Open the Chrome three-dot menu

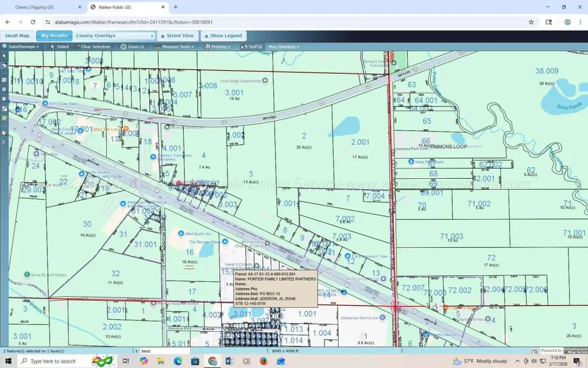(581, 22)
